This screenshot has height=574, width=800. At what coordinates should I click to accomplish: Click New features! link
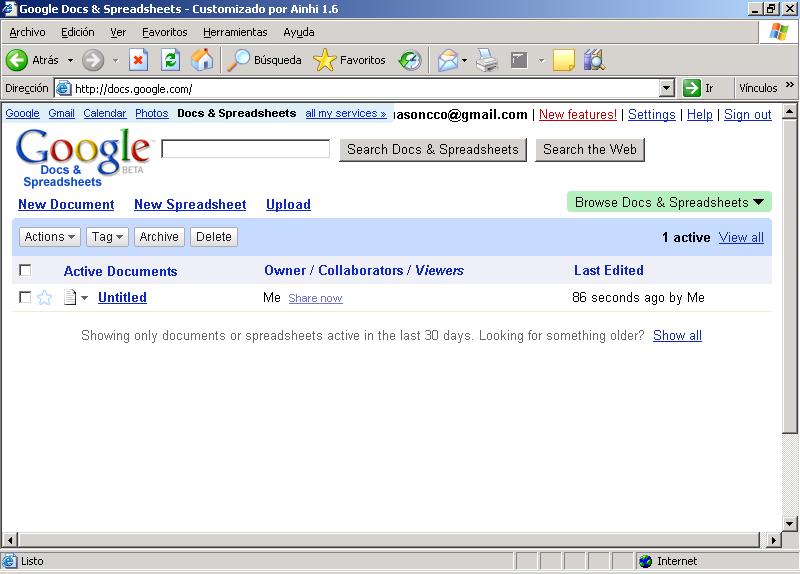(x=578, y=115)
